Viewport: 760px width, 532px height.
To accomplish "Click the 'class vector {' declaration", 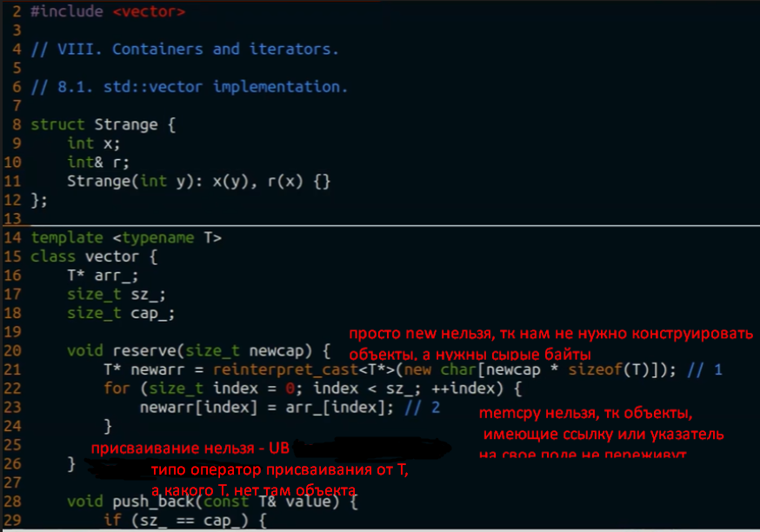I will click(x=93, y=256).
